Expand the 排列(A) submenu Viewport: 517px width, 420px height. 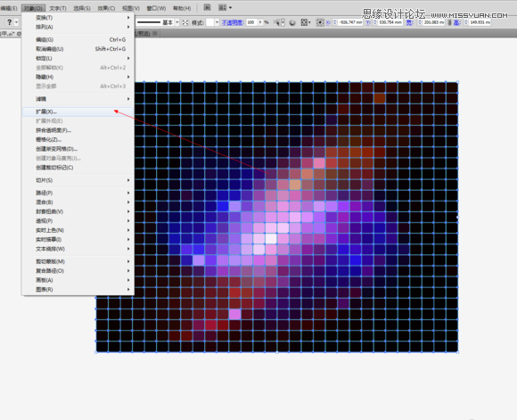pyautogui.click(x=78, y=27)
